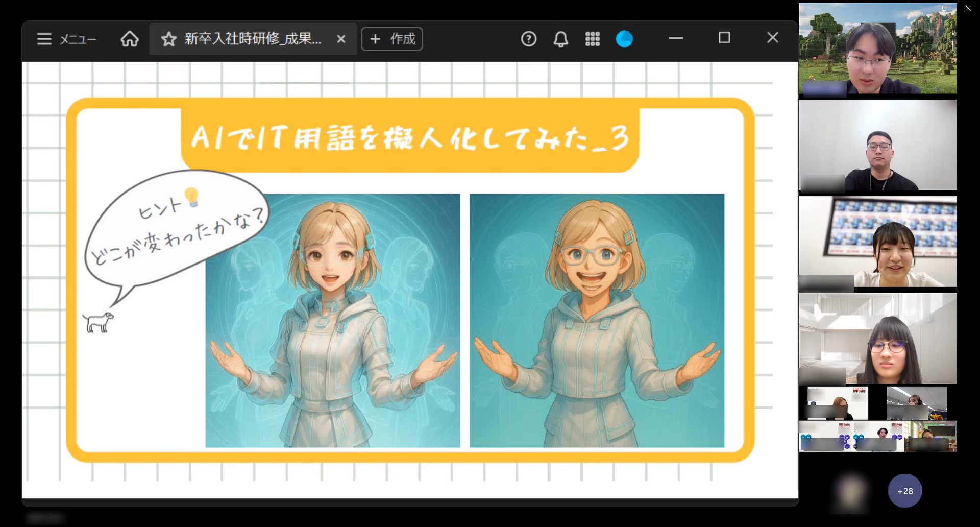Select the top participant video with Minecraft background

coord(878,49)
